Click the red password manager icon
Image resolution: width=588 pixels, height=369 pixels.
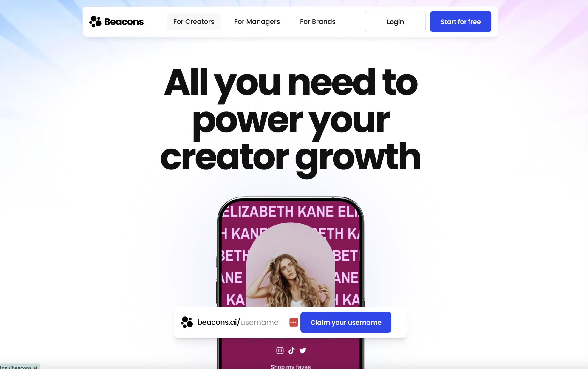point(294,322)
